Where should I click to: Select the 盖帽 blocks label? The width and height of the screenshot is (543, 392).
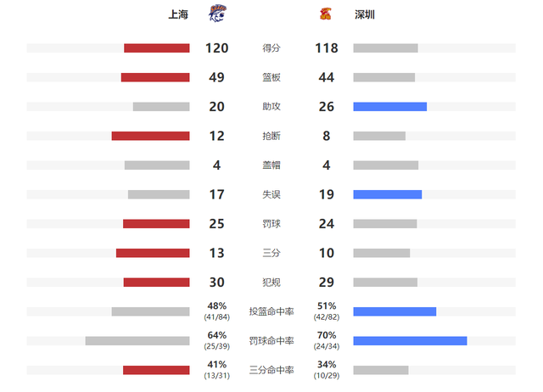(x=271, y=165)
